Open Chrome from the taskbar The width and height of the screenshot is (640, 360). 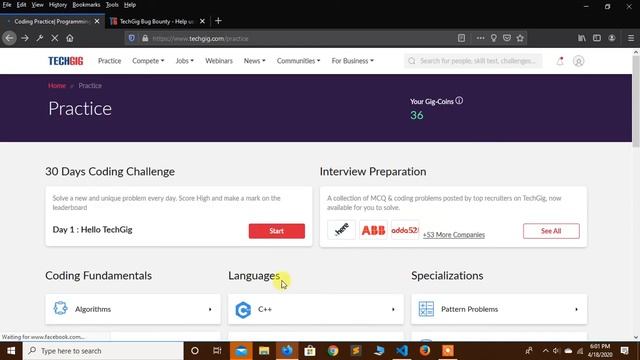(333, 351)
